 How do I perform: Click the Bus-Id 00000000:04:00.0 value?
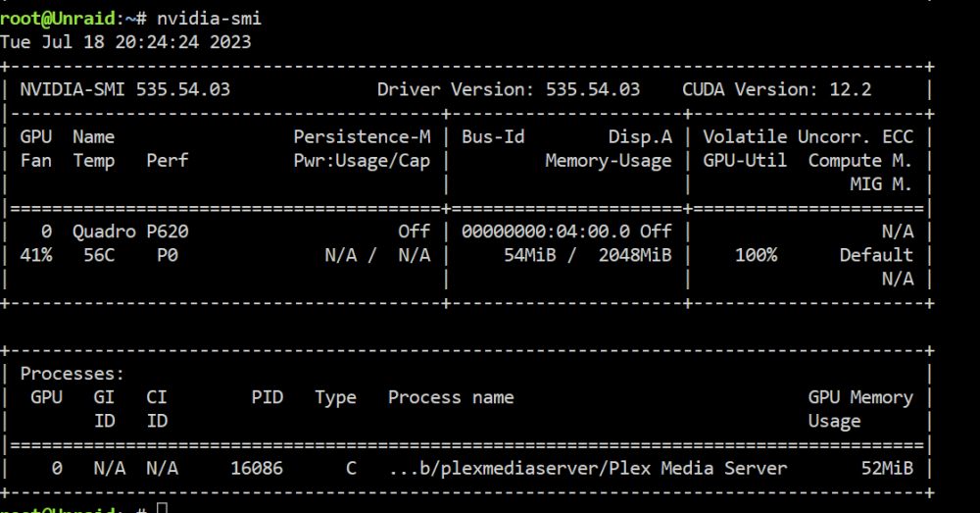[x=546, y=231]
